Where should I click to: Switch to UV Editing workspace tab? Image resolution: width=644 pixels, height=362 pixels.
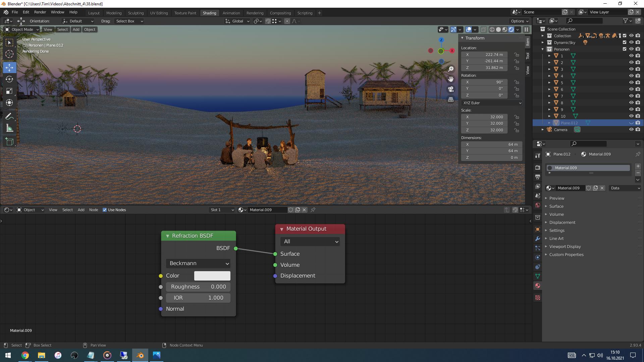pos(159,13)
